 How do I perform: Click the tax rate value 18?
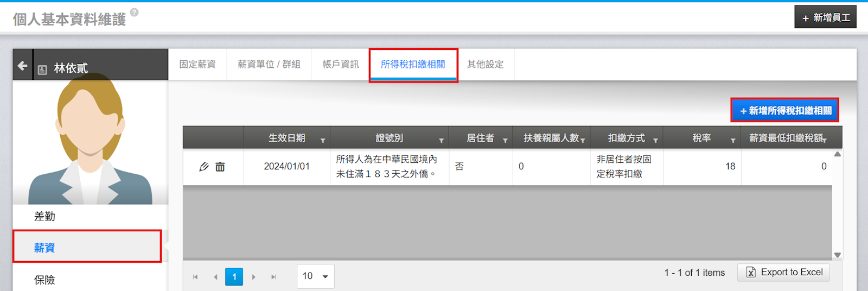point(730,167)
